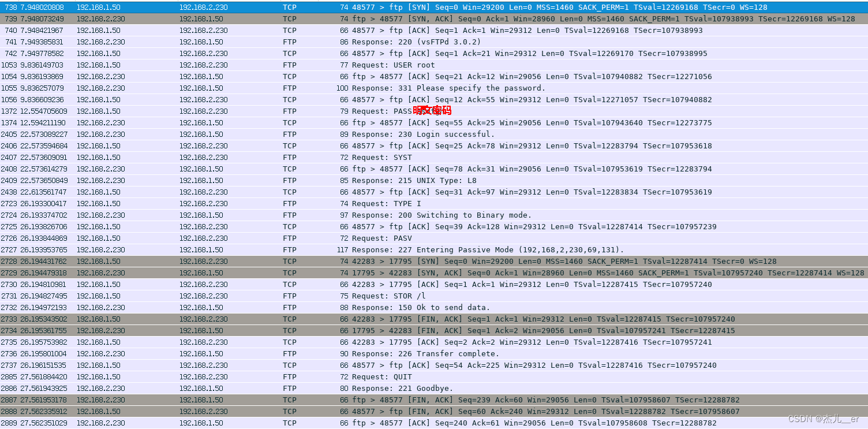Click packet 2728 SYN from 42283 to 17795
868x429 pixels.
pyautogui.click(x=434, y=262)
